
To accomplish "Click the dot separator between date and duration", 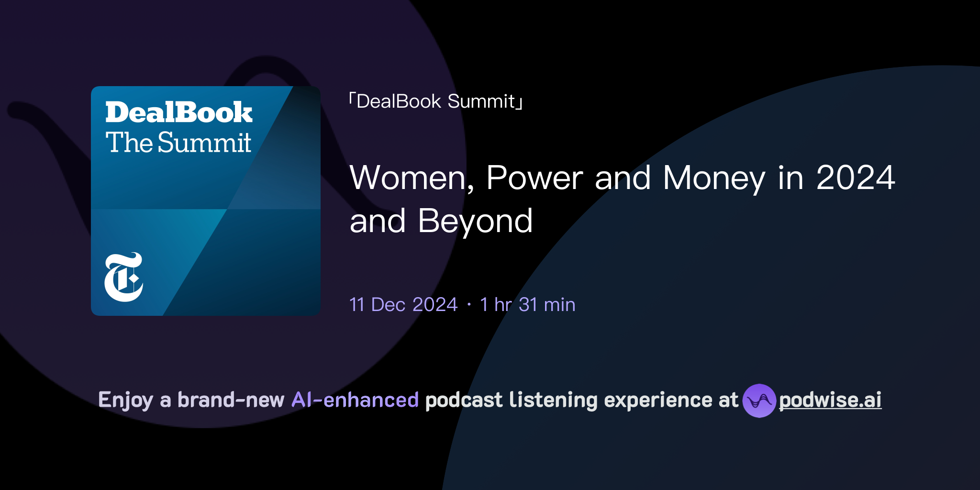I will coord(468,305).
